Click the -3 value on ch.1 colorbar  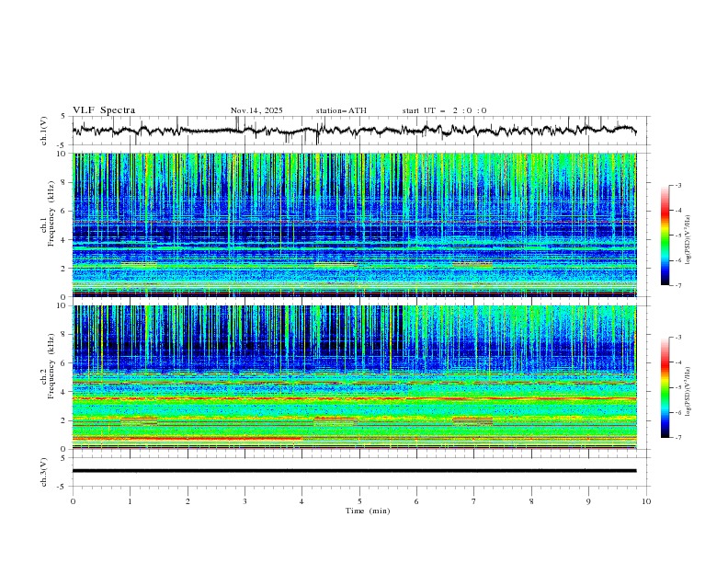pos(678,185)
